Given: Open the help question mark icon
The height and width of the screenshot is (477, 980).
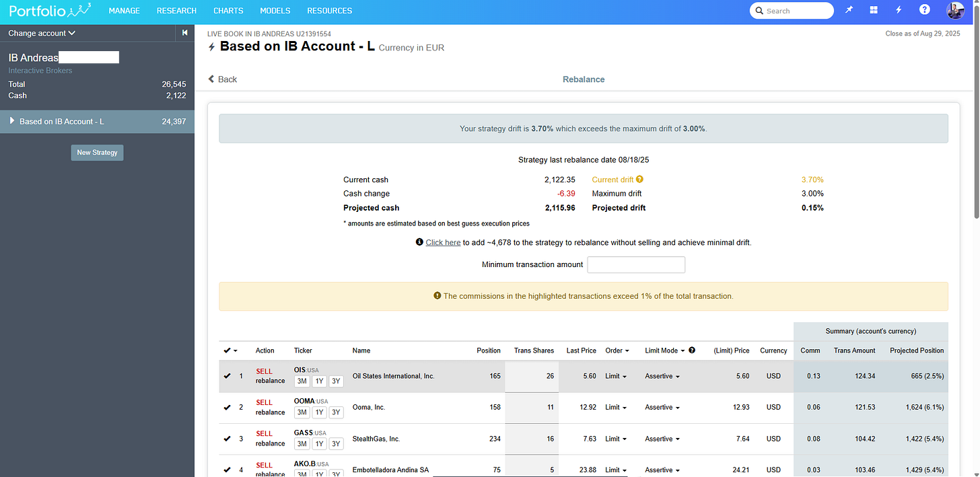Looking at the screenshot, I should (925, 10).
